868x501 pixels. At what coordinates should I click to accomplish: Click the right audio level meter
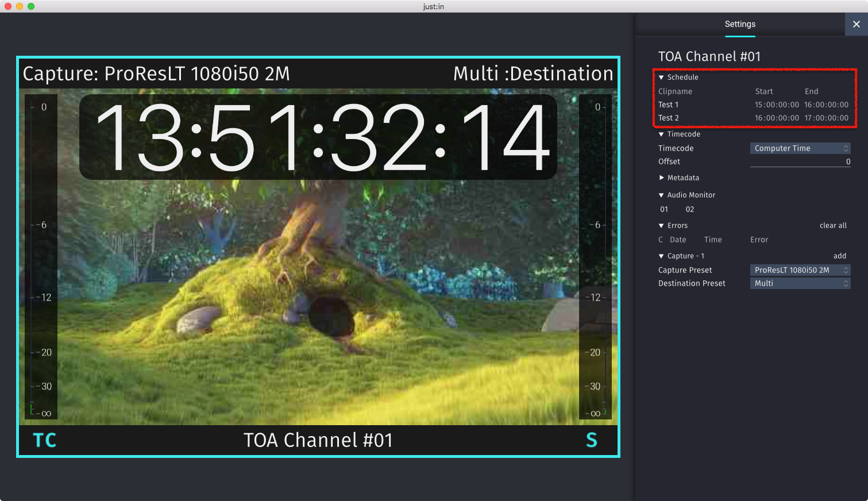pyautogui.click(x=595, y=257)
